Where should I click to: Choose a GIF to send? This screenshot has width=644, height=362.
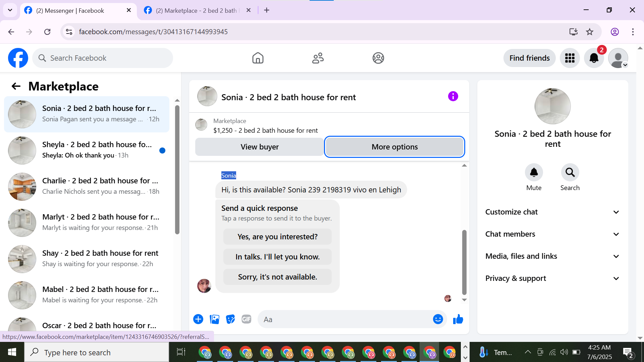(247, 319)
